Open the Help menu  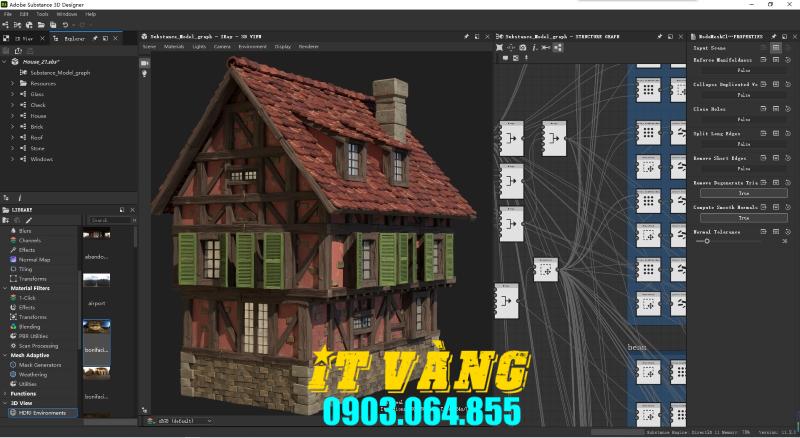(90, 14)
